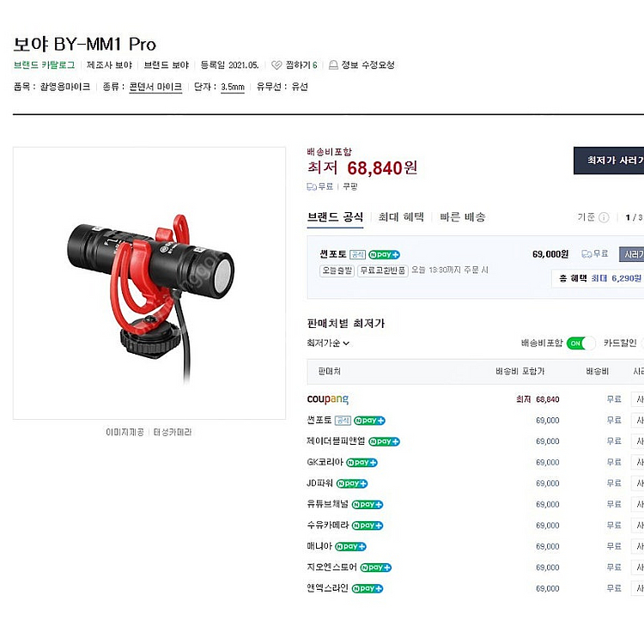This screenshot has width=644, height=644.
Task: Open the 제이더블피앤엘 seller row
Action: point(475,441)
